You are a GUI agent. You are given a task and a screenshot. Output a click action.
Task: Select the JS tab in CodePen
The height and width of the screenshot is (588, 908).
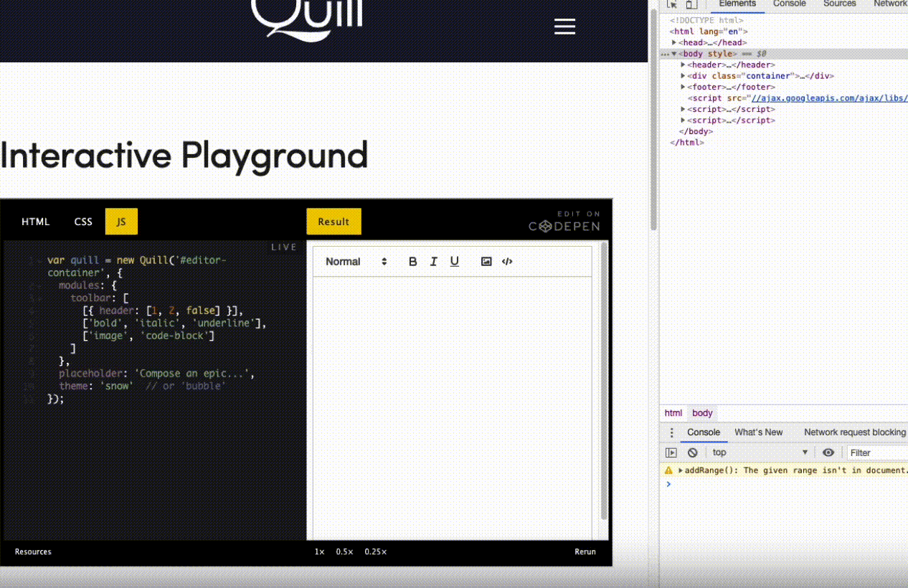tap(121, 222)
